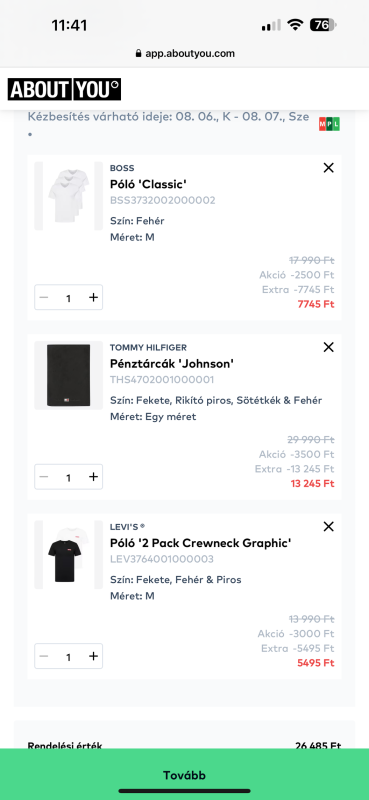Increase Tommy Hilfiger wallet quantity with plus
The height and width of the screenshot is (800, 369).
click(93, 477)
